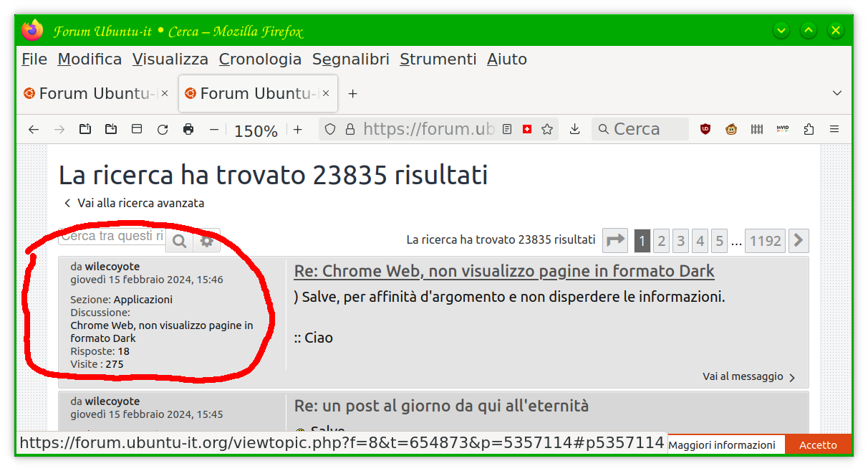This screenshot has width=868, height=471.
Task: Open the Strumenti menu
Action: tap(438, 60)
